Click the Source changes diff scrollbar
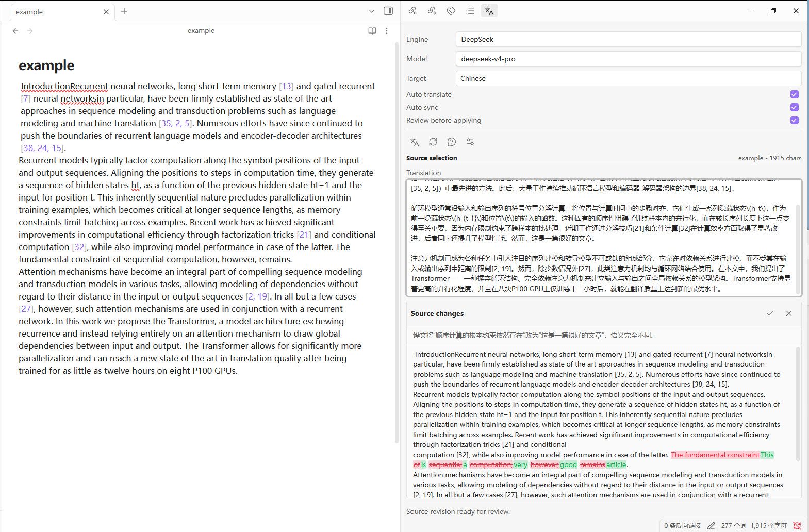This screenshot has width=809, height=532. point(798,404)
